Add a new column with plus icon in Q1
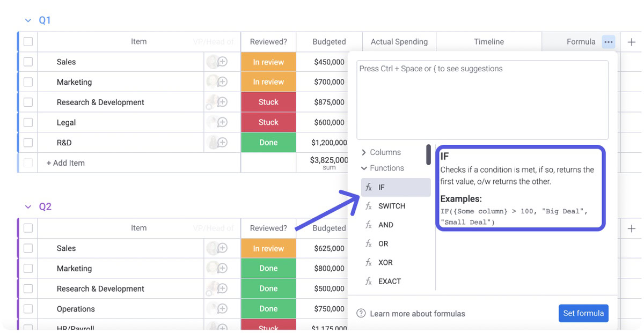Viewport: 644px width, 333px height. [x=632, y=42]
